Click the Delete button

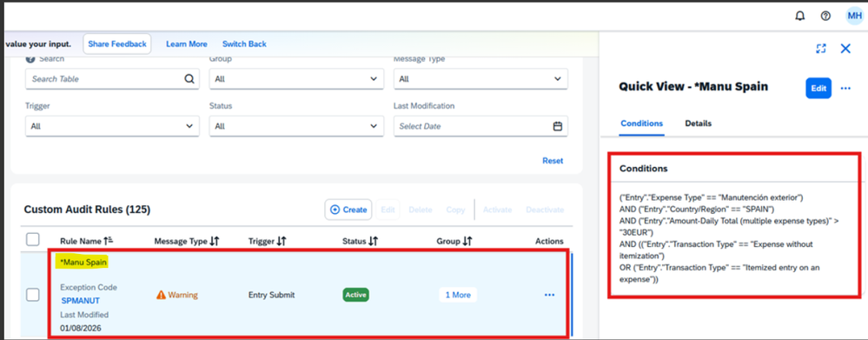pos(421,210)
